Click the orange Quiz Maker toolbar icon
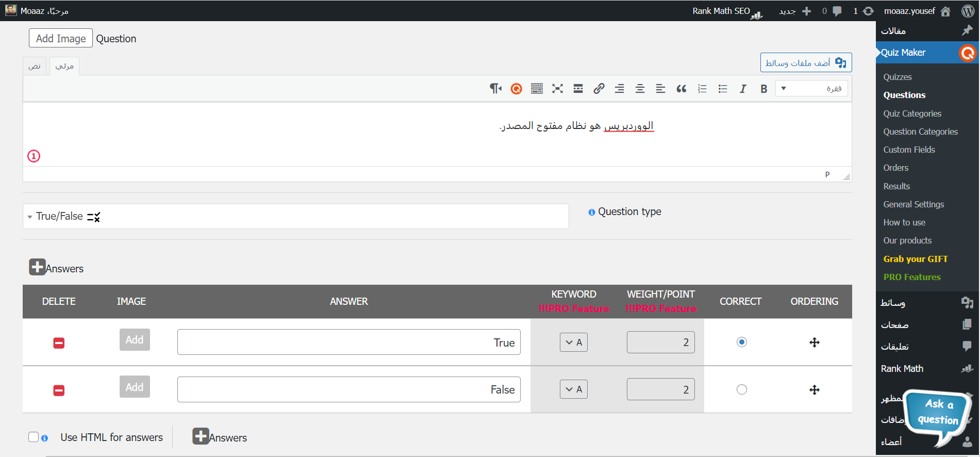 (516, 89)
